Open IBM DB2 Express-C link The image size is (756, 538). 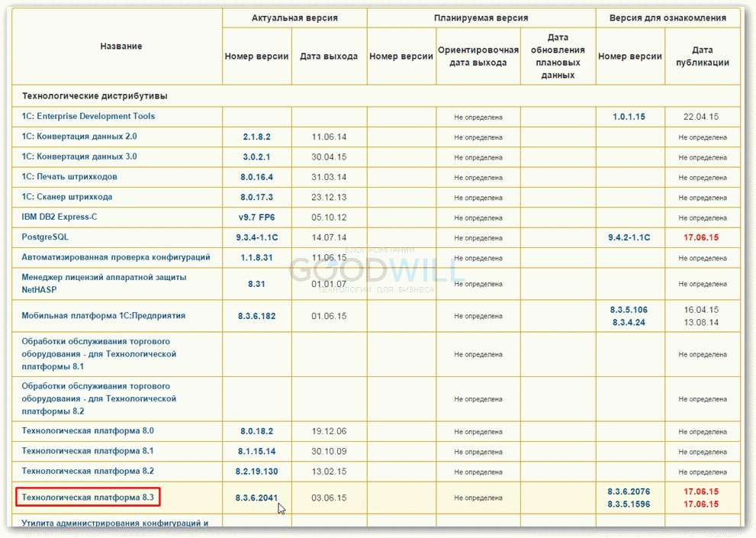point(60,217)
